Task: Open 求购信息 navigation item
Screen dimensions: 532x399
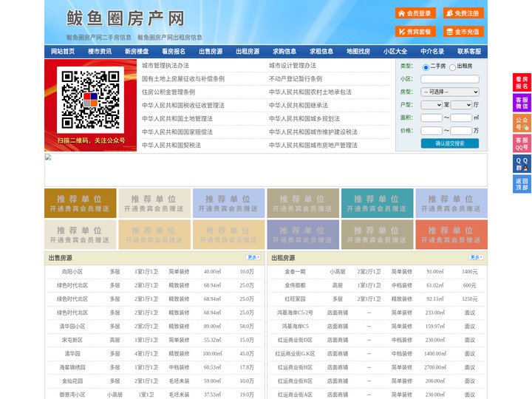Action: [x=284, y=52]
